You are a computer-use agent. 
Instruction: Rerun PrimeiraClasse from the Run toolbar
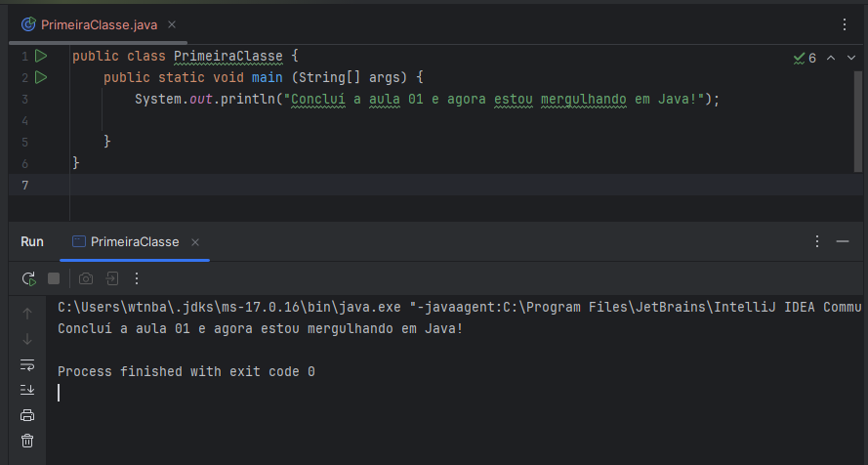(29, 278)
